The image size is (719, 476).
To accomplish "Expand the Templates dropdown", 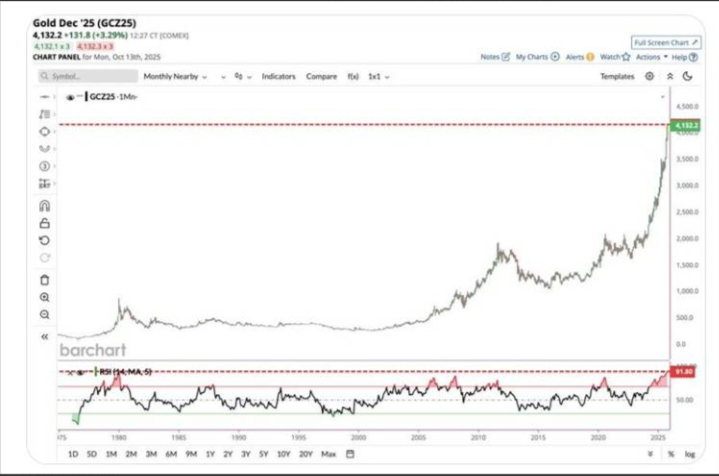I will [618, 76].
